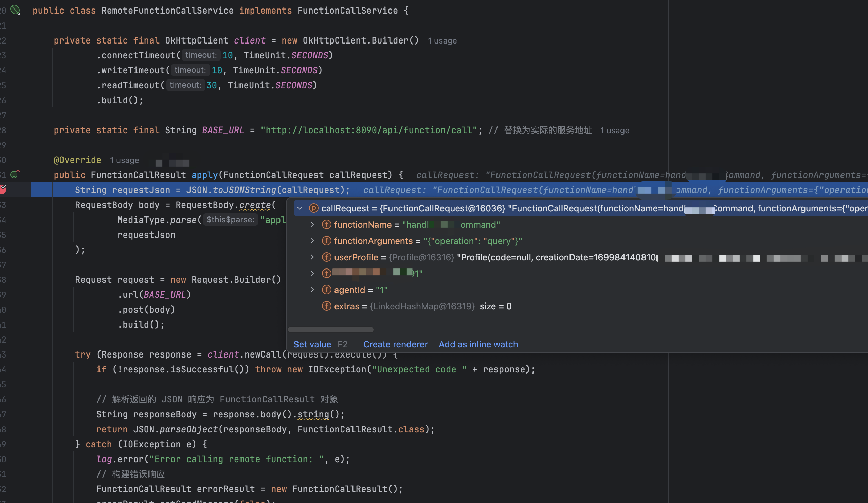This screenshot has width=868, height=503.
Task: Expand the functionName node
Action: tap(312, 224)
